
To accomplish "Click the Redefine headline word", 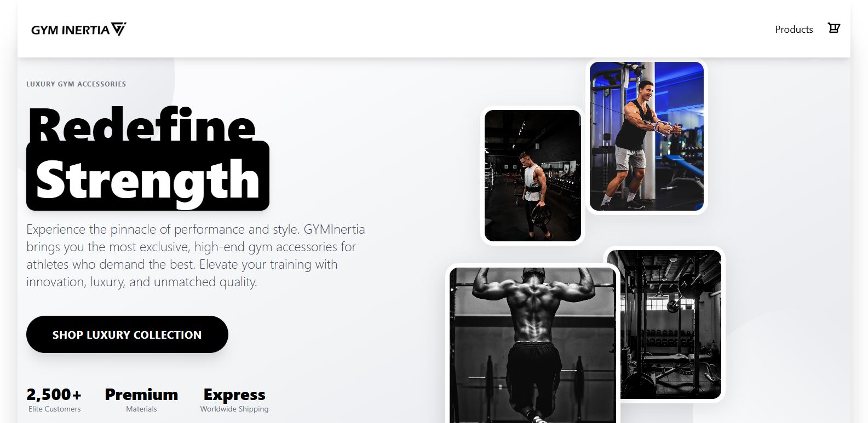I will click(141, 125).
